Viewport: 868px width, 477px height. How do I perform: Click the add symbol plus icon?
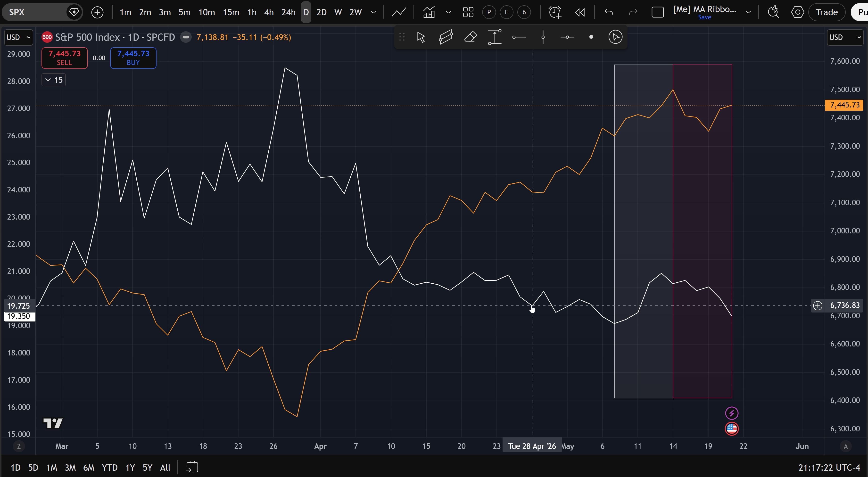97,12
